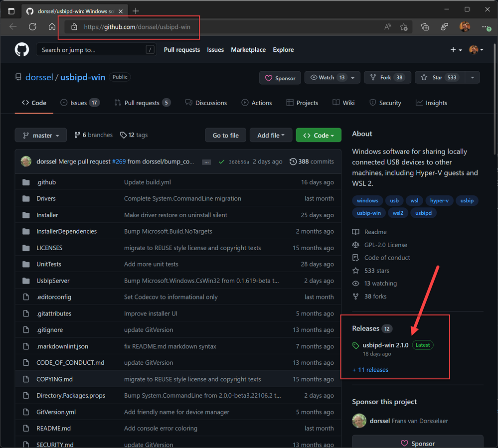
Task: Open the green Code dropdown
Action: [x=319, y=135]
